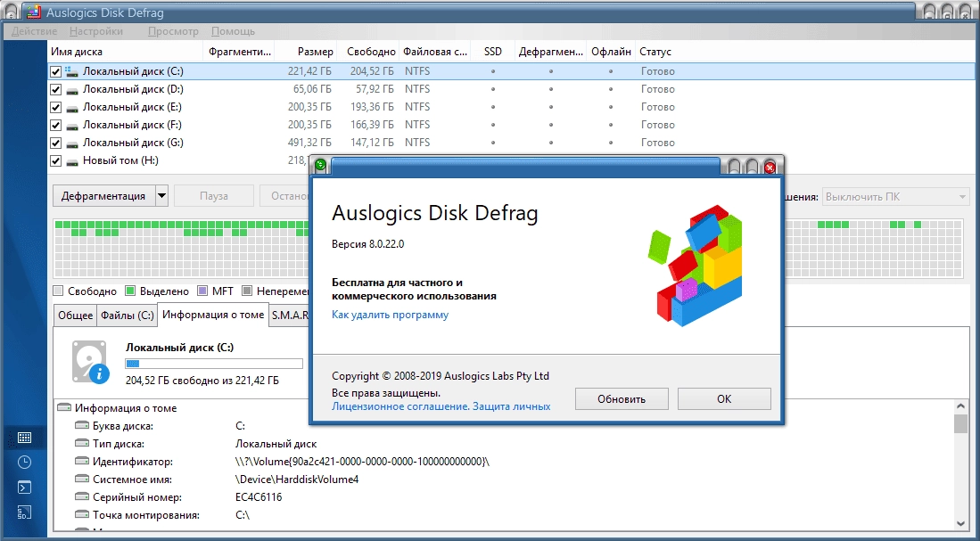This screenshot has height=541, width=980.
Task: Click the 57,92 ГБ free space cell
Action: coord(375,89)
